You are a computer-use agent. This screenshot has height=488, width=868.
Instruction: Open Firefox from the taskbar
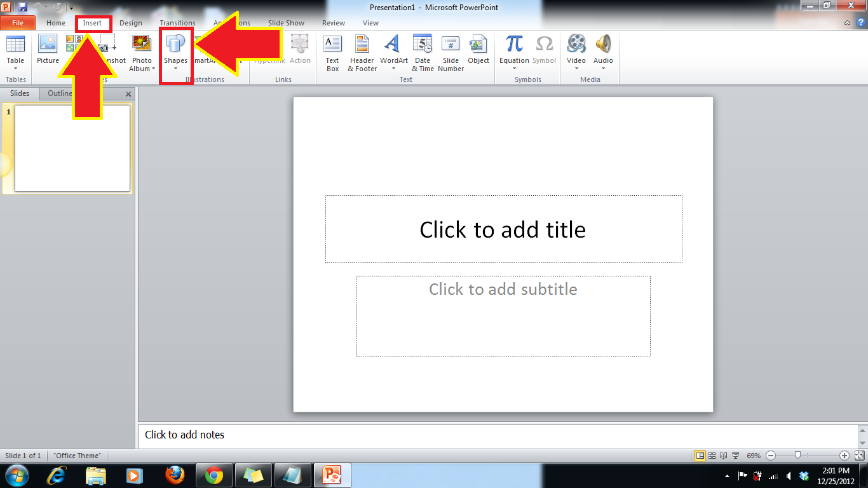175,475
